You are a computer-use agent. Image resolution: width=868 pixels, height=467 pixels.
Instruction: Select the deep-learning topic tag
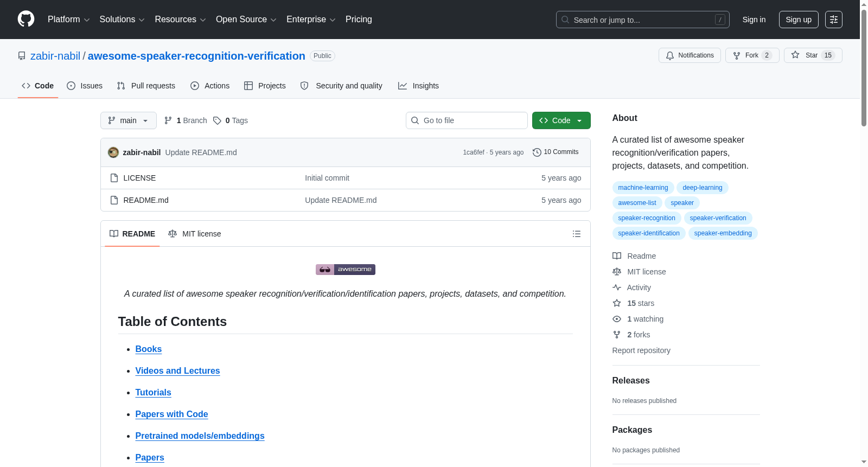[703, 188]
